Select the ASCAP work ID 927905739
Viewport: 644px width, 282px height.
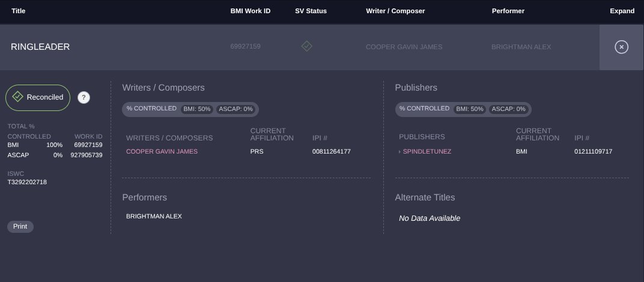click(87, 155)
